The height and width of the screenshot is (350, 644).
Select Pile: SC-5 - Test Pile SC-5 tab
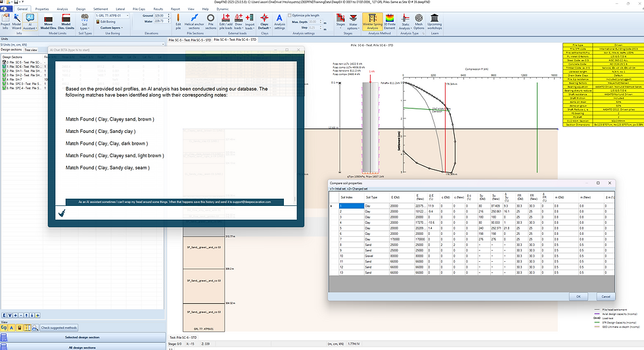pos(190,40)
